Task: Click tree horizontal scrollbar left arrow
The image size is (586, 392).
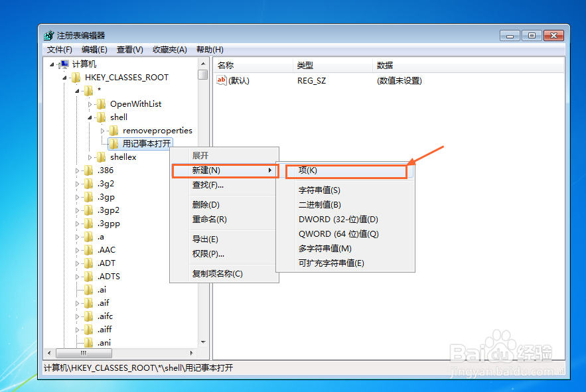Action: [x=50, y=353]
